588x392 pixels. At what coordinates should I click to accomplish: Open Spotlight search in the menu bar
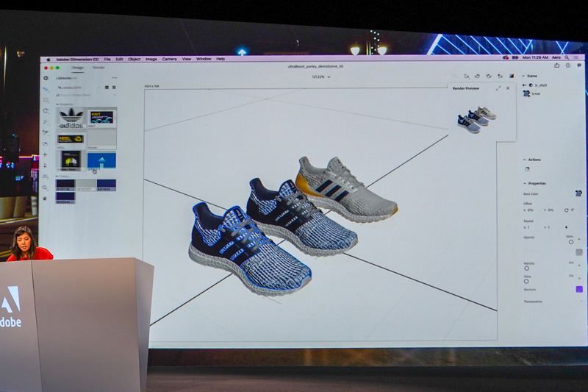[x=567, y=57]
